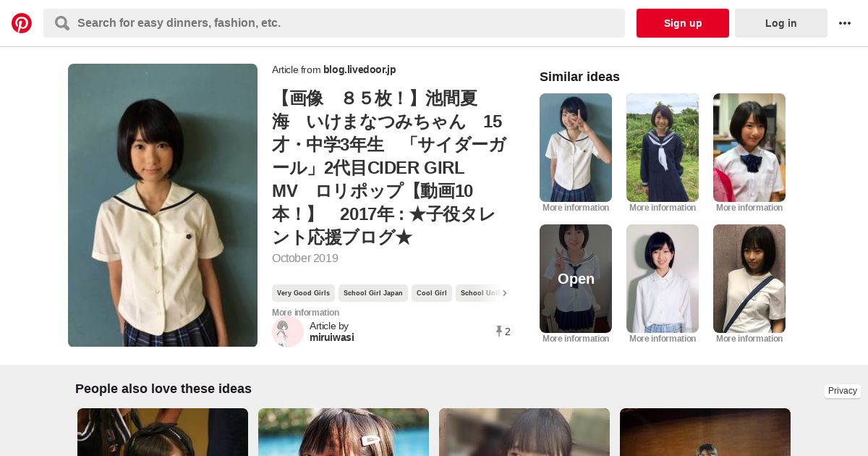
Task: Click the search magnifier icon
Action: (x=62, y=23)
